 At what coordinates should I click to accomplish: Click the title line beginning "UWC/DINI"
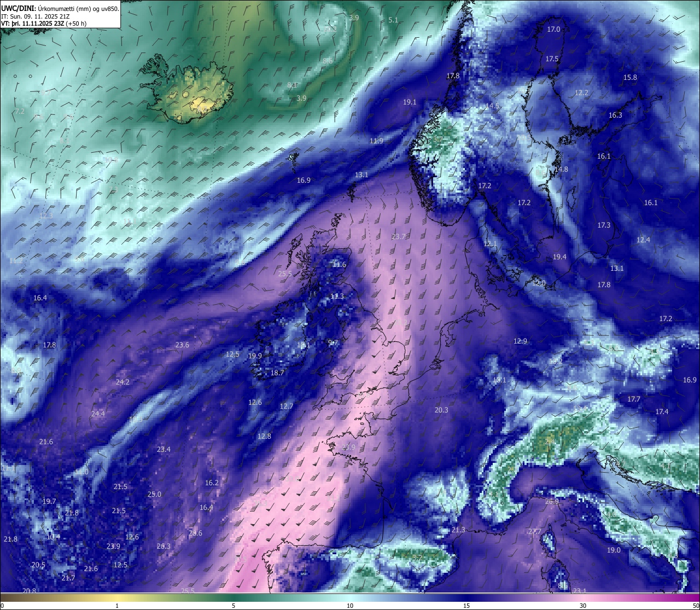point(60,8)
